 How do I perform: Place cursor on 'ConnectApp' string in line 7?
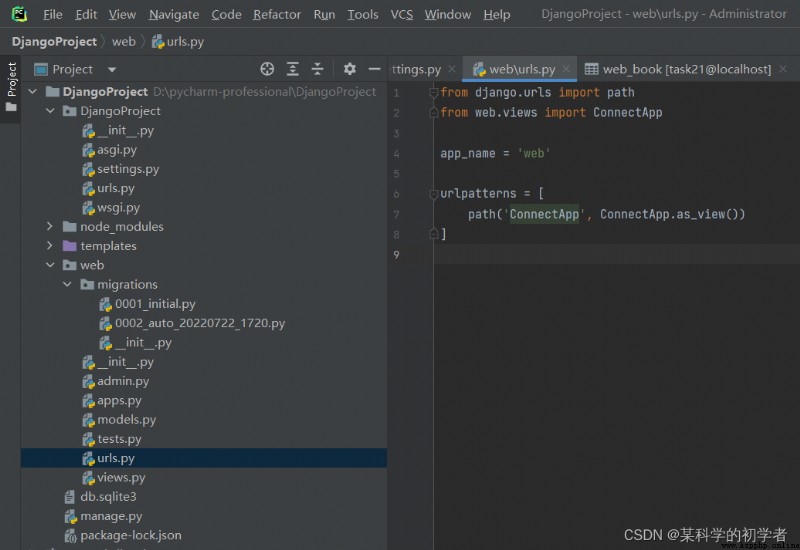[544, 214]
